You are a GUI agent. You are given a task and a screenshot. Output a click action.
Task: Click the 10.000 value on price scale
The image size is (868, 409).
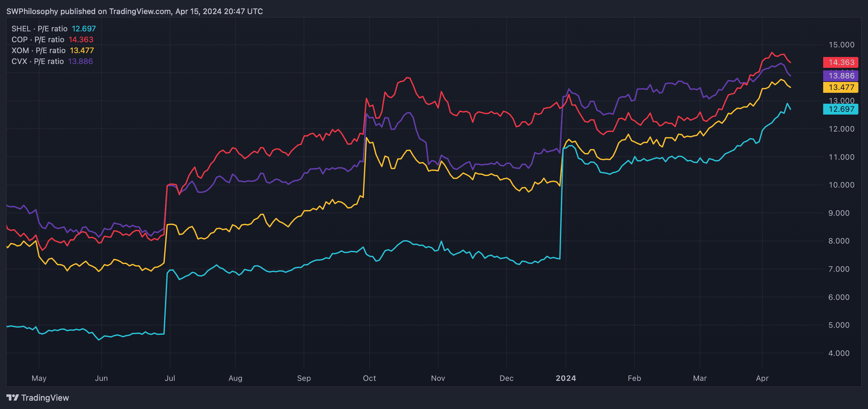pos(841,185)
